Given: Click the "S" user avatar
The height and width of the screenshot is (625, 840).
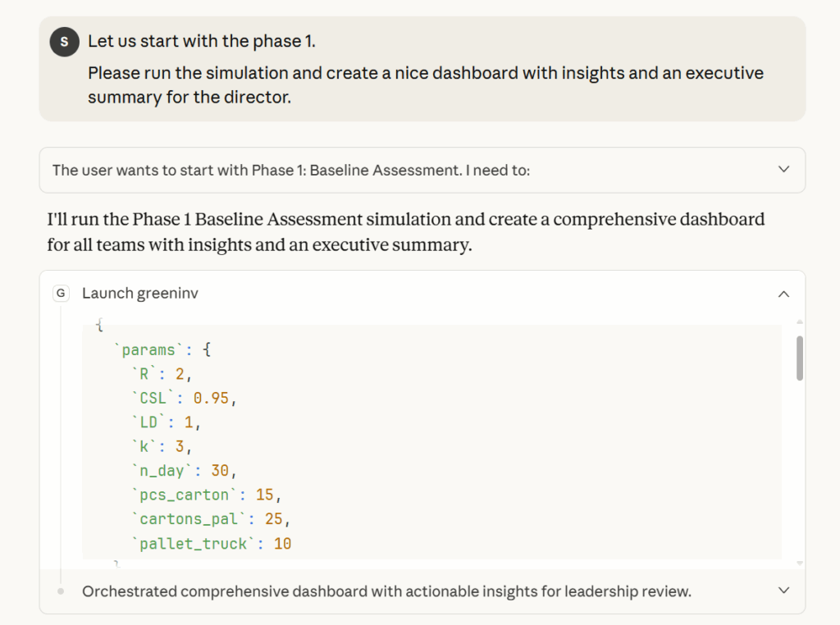Looking at the screenshot, I should (64, 42).
